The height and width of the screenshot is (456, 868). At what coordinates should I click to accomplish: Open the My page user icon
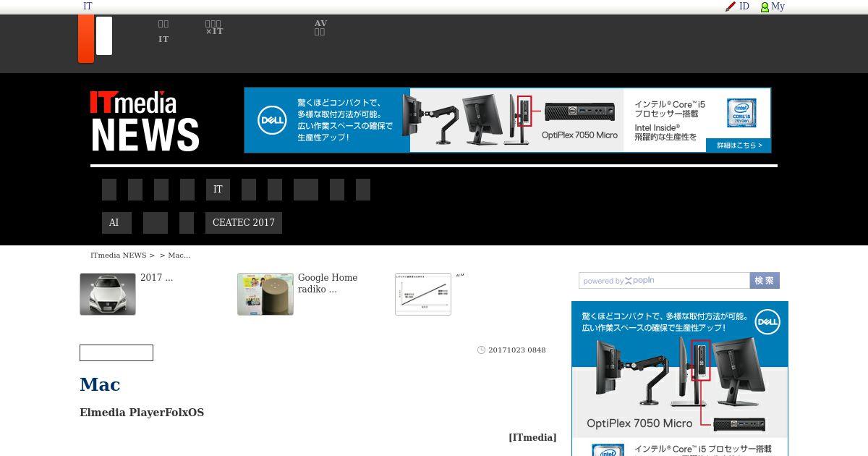(x=765, y=7)
